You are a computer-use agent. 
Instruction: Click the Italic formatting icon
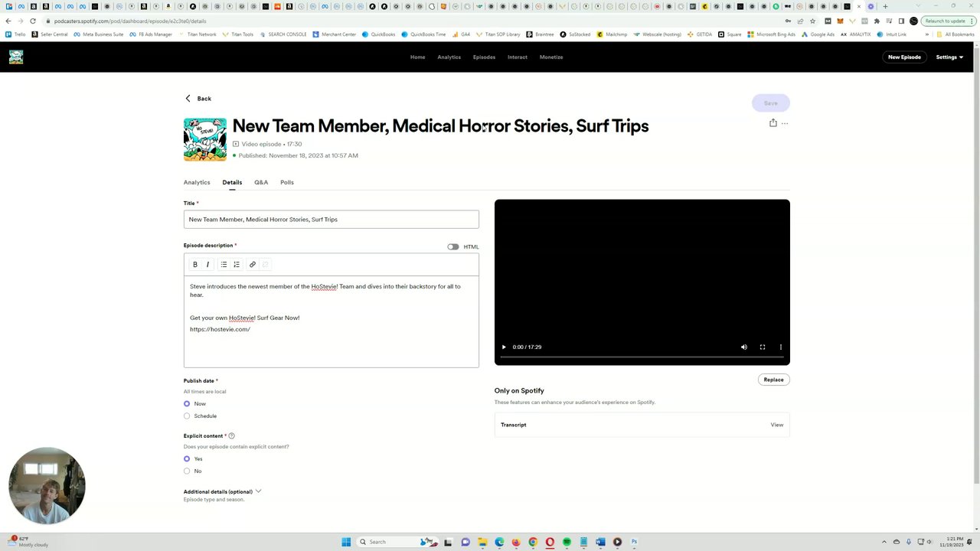207,265
